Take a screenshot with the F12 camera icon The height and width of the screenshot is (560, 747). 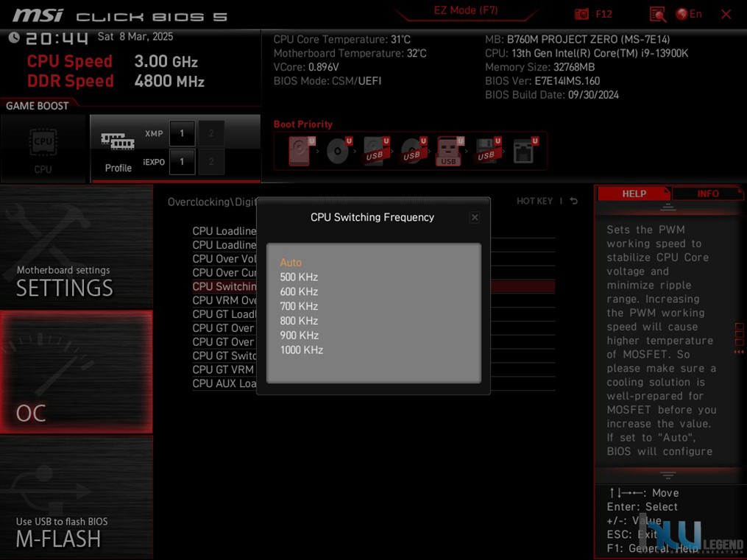581,14
